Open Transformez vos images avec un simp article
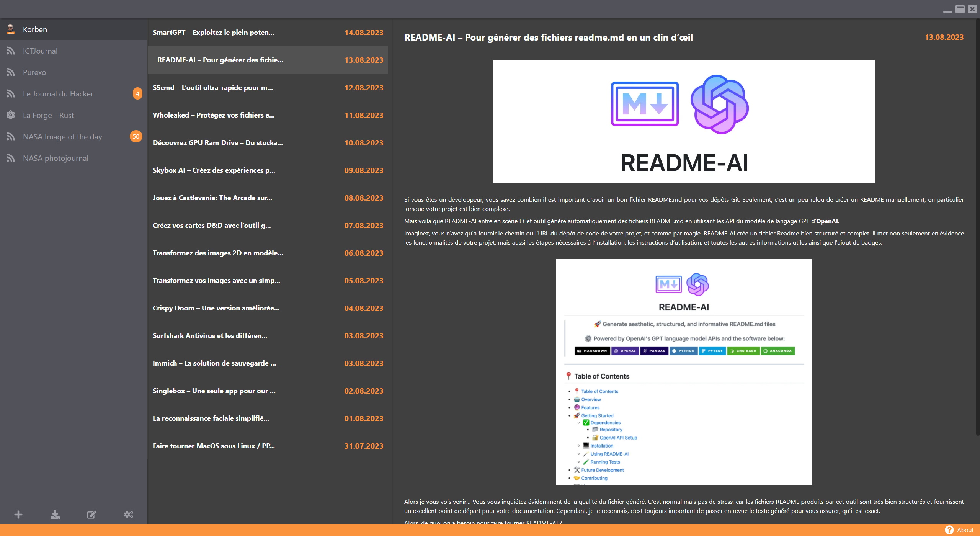The width and height of the screenshot is (980, 536). (268, 281)
